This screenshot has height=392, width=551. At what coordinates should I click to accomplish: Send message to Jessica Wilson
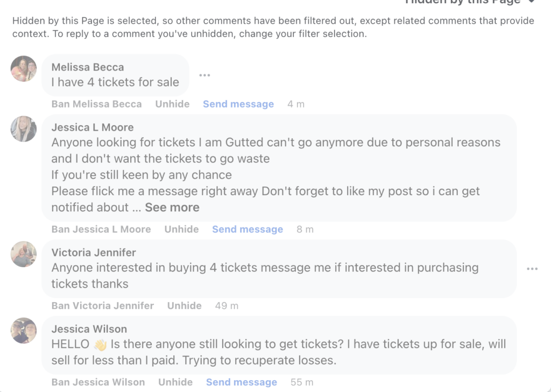[242, 382]
